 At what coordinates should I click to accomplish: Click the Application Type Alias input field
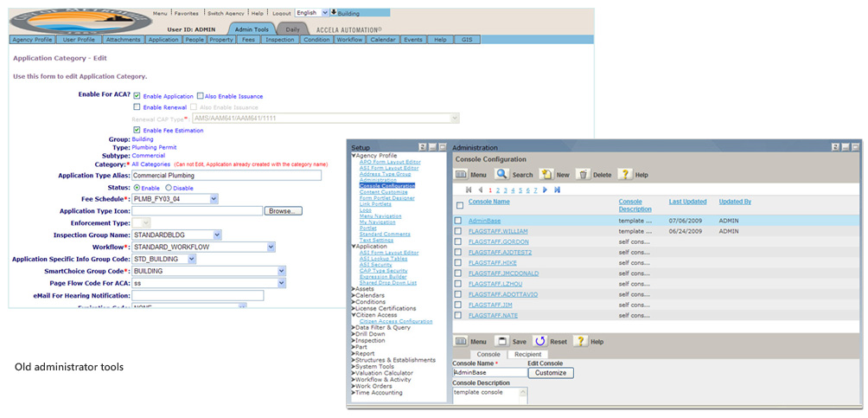click(227, 175)
